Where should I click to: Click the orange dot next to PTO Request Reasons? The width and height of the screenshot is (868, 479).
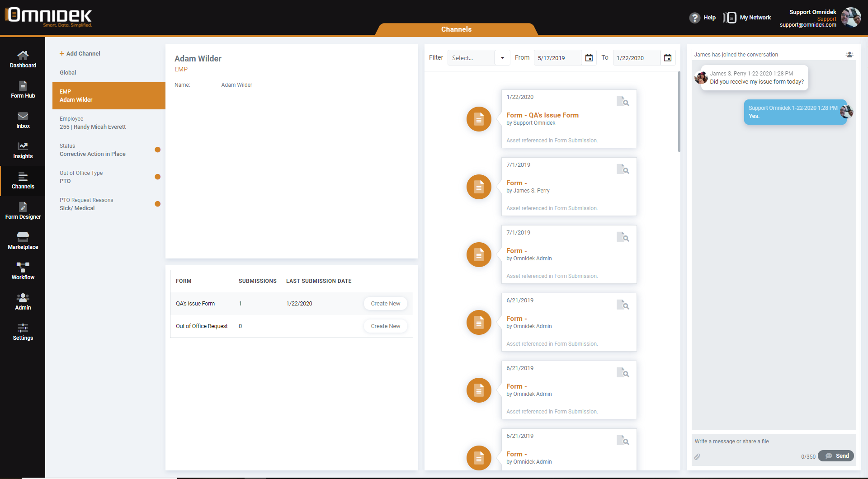pyautogui.click(x=158, y=204)
